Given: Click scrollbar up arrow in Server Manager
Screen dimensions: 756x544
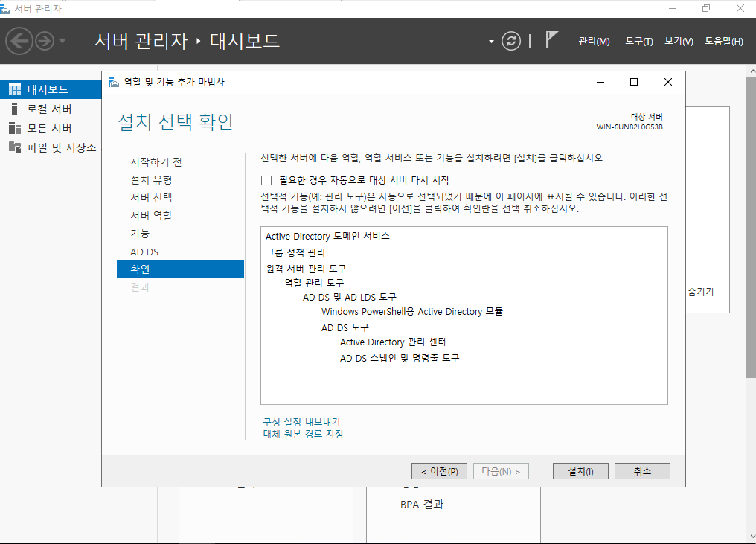Looking at the screenshot, I should [x=752, y=71].
